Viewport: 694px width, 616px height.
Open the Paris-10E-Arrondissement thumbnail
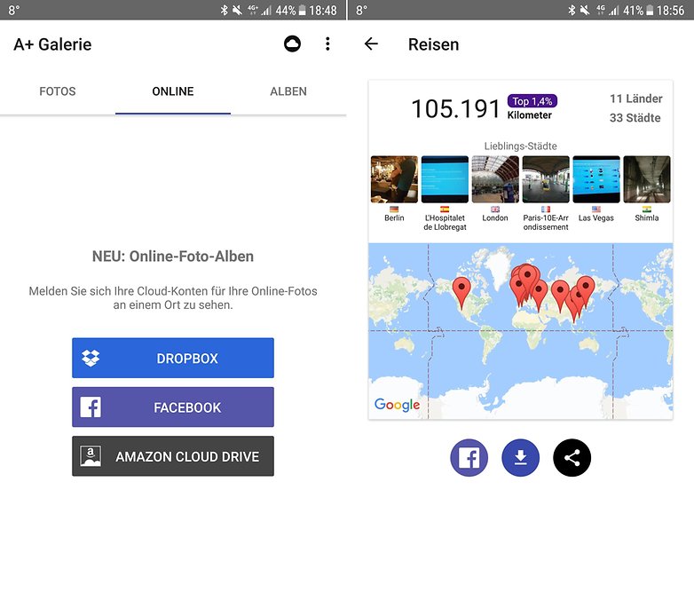point(546,179)
